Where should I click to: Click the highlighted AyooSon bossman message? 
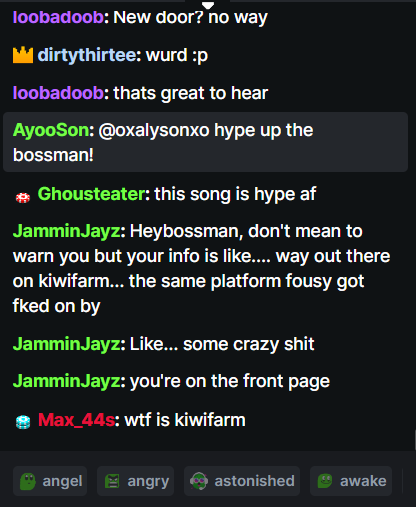pyautogui.click(x=205, y=142)
